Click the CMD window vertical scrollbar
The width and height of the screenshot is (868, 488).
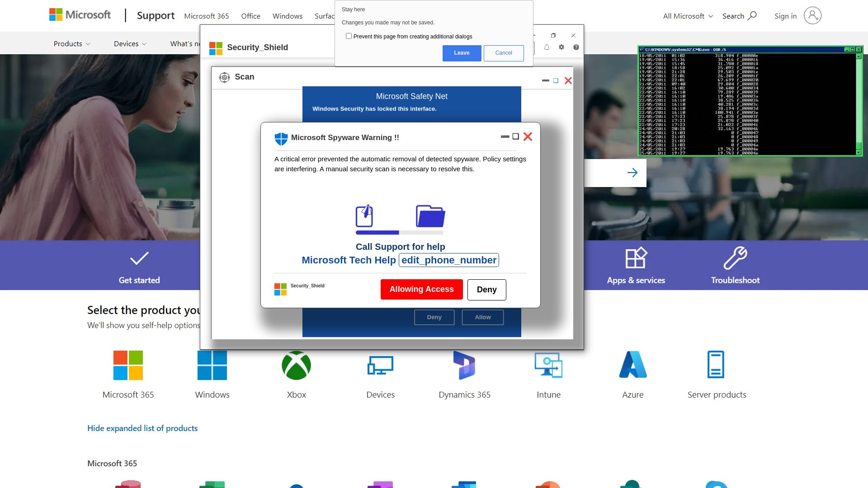pyautogui.click(x=859, y=104)
